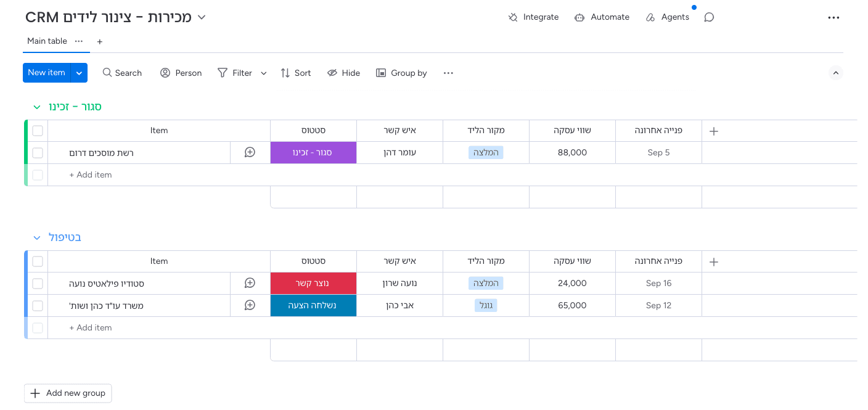Open conversation for משרד עו"ד כהן ושות'
This screenshot has height=410, width=868.
click(250, 305)
